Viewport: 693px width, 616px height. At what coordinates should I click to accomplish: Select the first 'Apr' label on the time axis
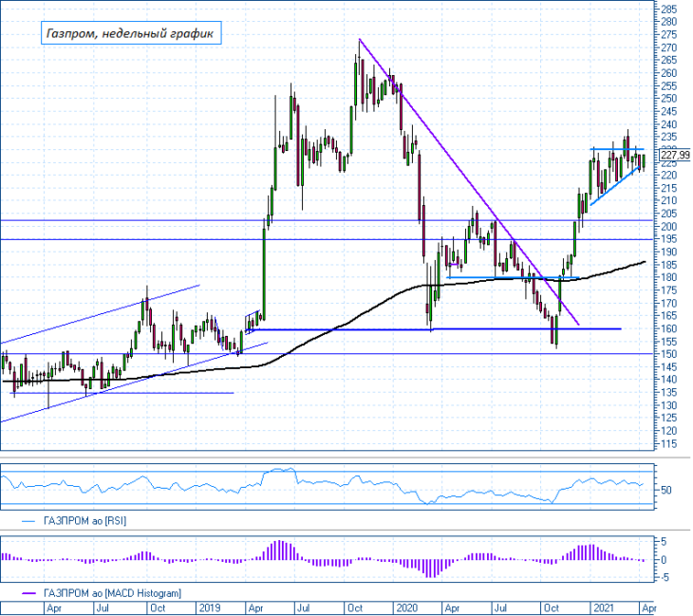pos(54,608)
